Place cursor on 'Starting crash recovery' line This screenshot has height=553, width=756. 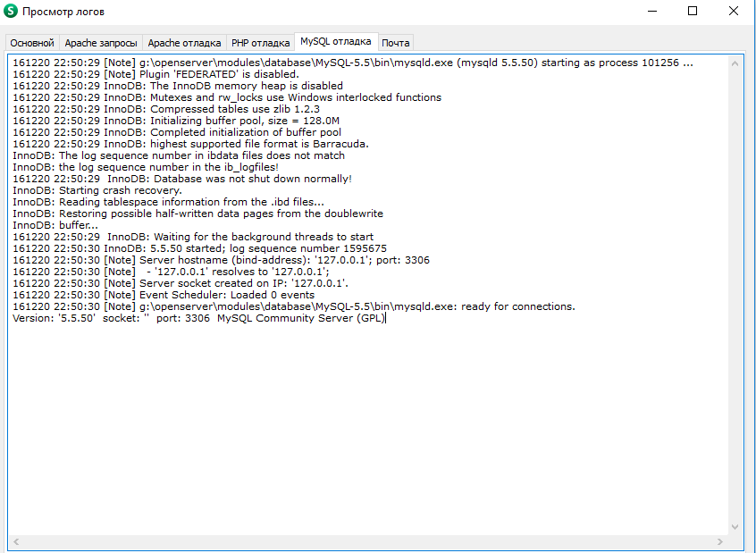coord(97,190)
